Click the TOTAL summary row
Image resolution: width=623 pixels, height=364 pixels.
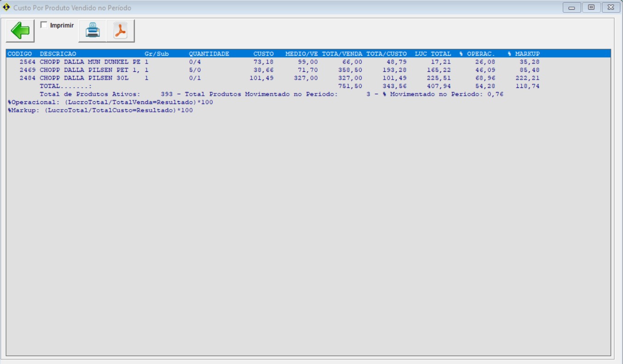(x=66, y=86)
